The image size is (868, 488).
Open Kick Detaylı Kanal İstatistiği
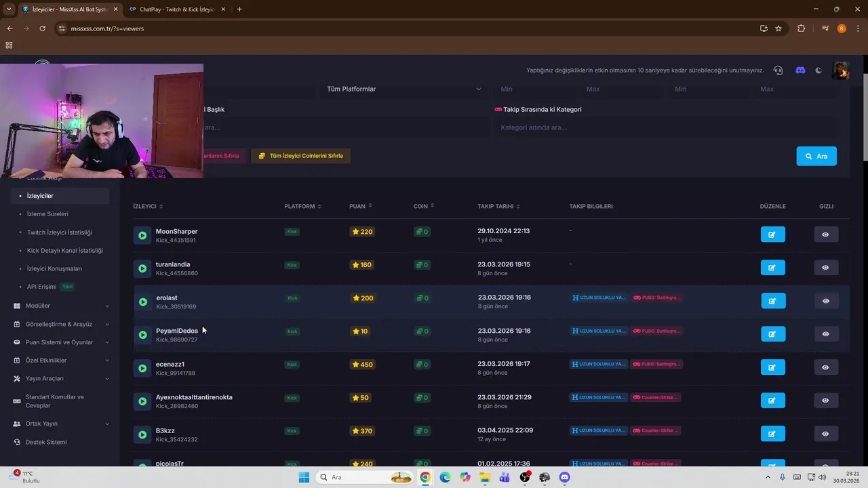(65, 251)
